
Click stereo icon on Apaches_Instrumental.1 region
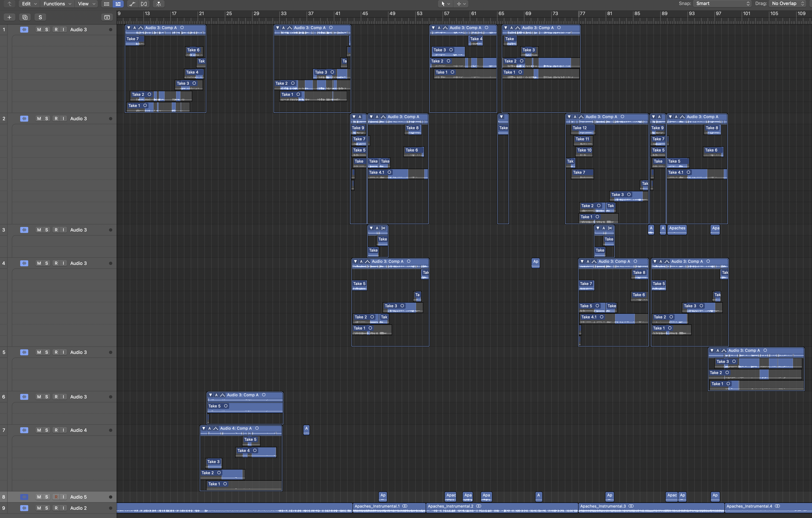pyautogui.click(x=405, y=506)
